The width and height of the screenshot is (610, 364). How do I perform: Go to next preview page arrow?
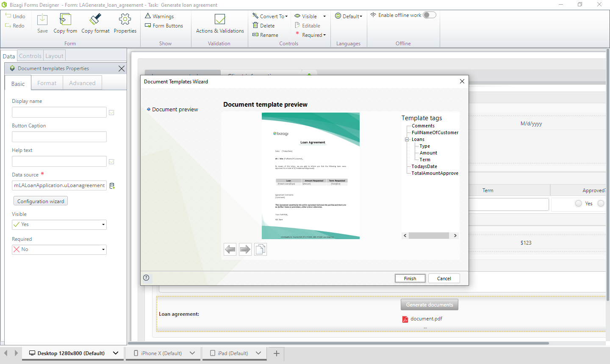(245, 249)
